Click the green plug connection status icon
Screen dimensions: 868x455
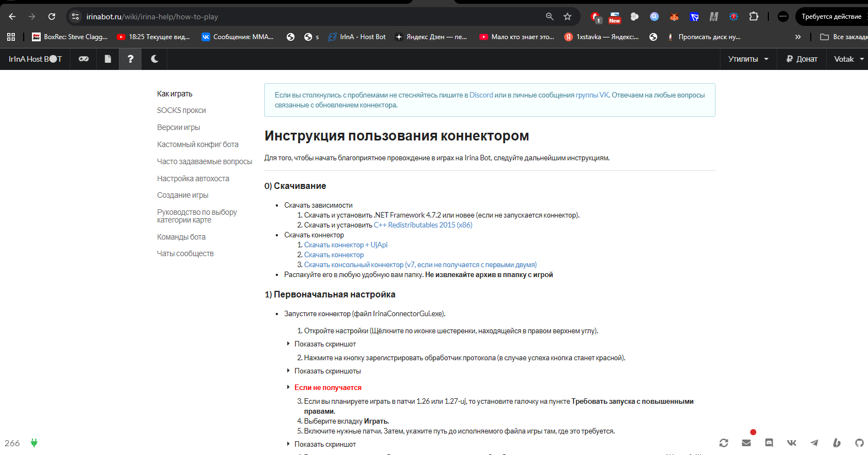tap(34, 443)
